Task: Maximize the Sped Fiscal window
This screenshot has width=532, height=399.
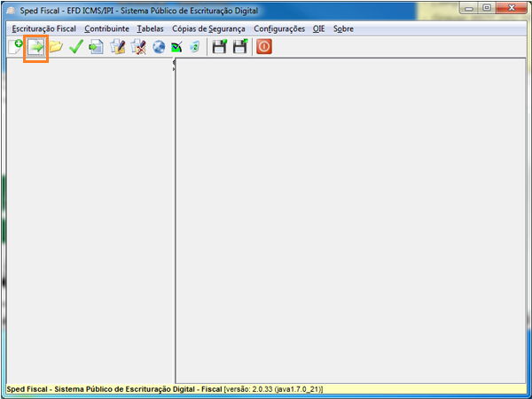Action: [x=487, y=8]
